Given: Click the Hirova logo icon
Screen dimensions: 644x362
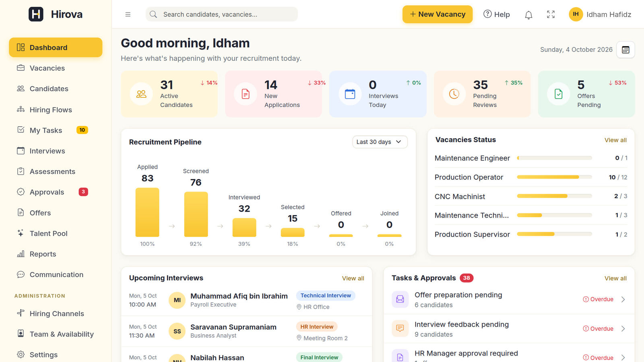Looking at the screenshot, I should [36, 14].
